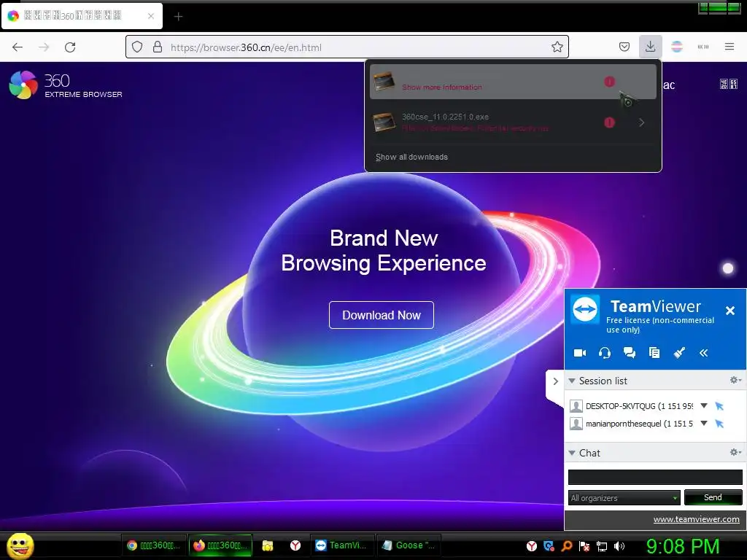Open TeamViewer file transfer icon
Screen dimensions: 747x560
click(654, 353)
